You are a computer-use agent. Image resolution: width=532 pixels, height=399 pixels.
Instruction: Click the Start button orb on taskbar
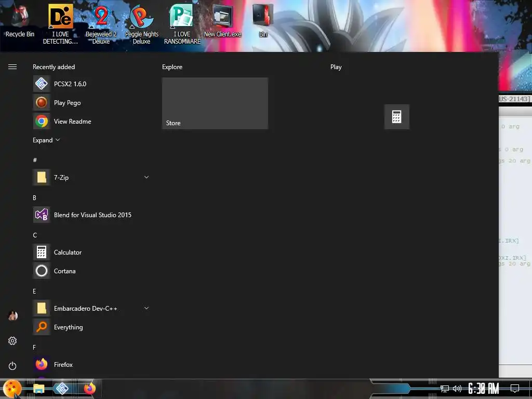click(12, 389)
